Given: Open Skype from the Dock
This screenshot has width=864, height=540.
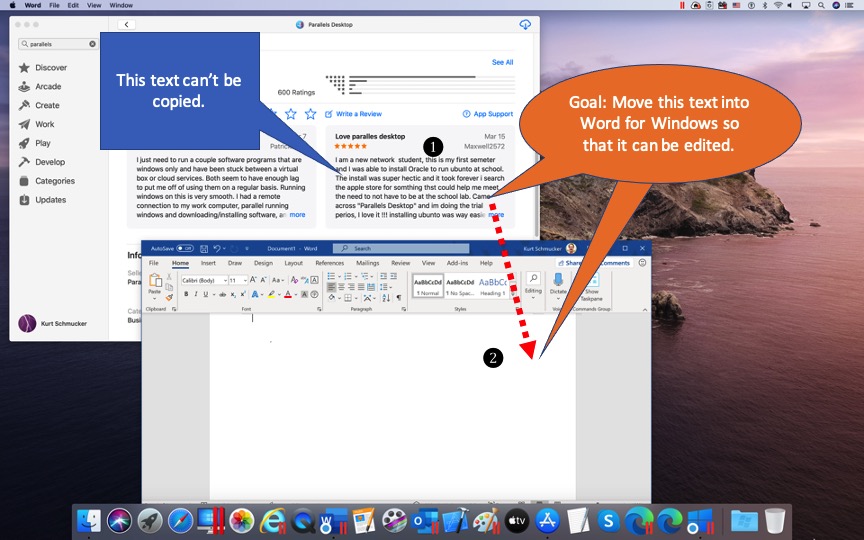Looking at the screenshot, I should [608, 521].
